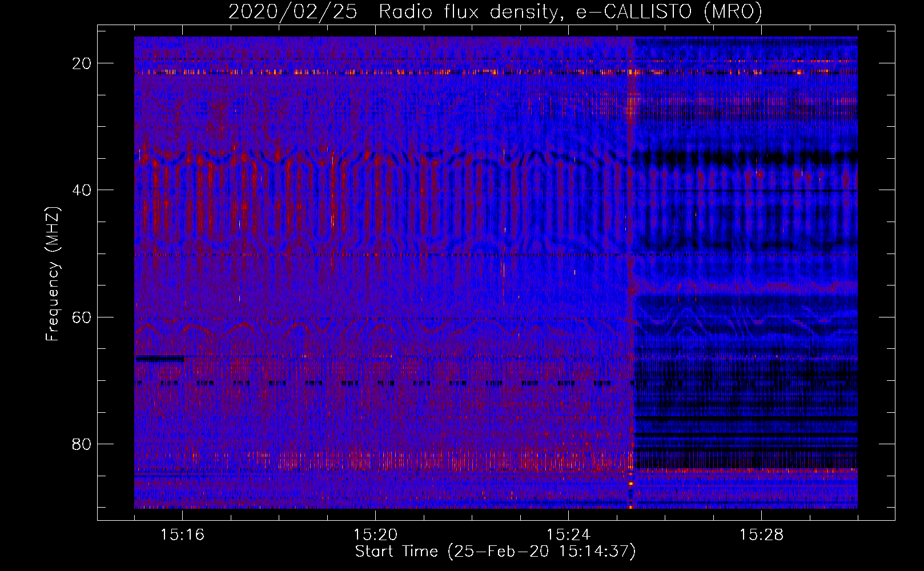
Task: Click the 40 frequency tick label
Action: point(82,190)
